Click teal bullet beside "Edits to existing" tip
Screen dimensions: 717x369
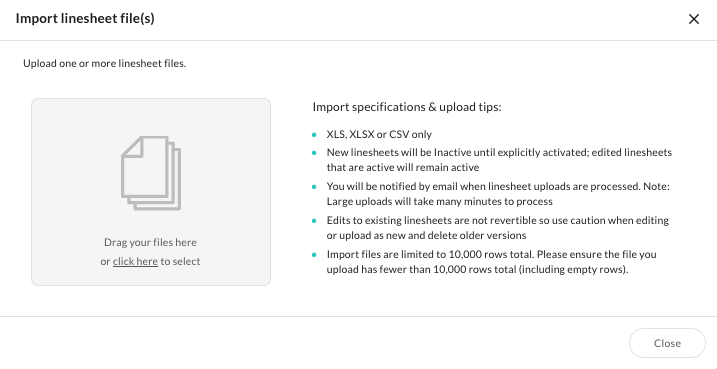[x=314, y=221]
